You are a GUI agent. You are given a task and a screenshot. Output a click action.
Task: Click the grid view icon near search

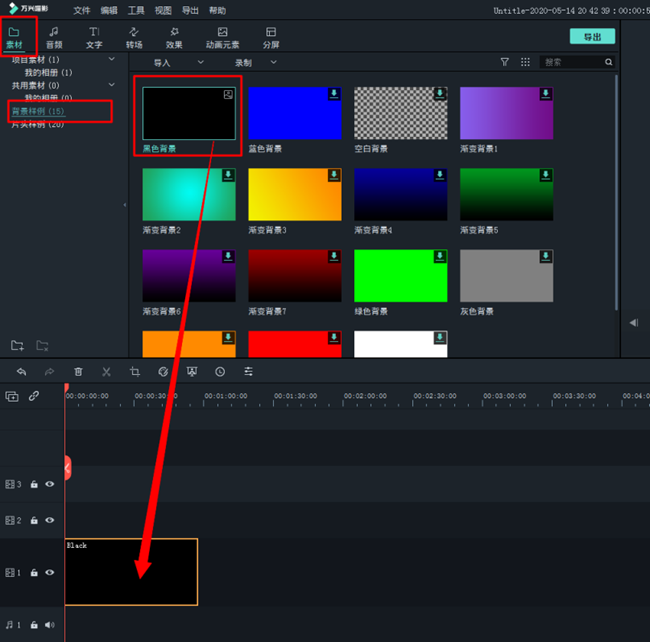526,62
